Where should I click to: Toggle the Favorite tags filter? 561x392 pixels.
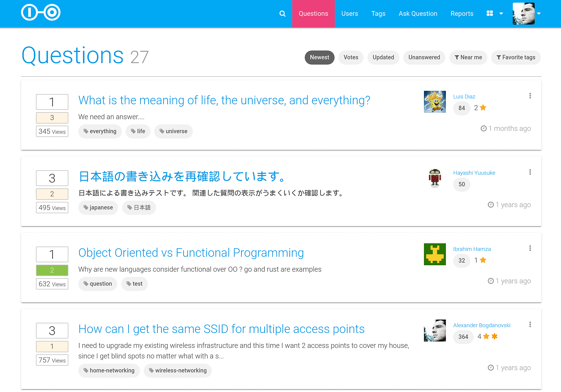click(516, 58)
